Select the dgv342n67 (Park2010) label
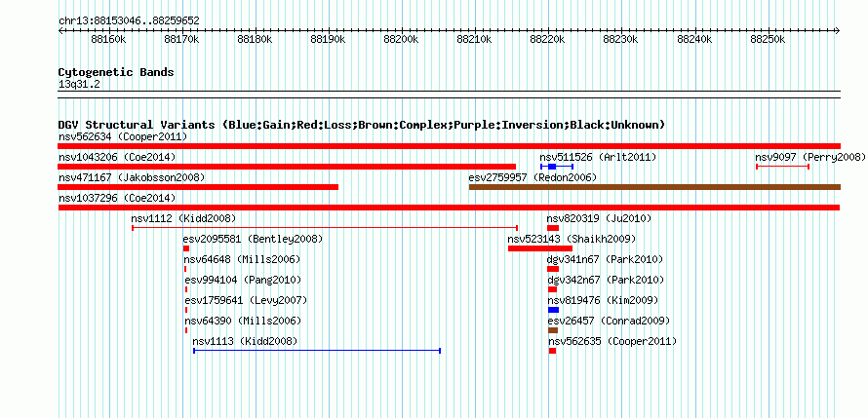 tap(607, 280)
